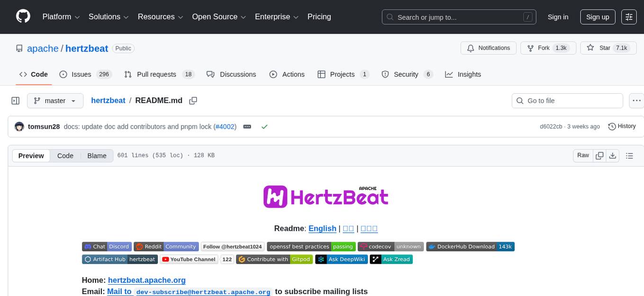Download the raw README file icon
Screen dimensions: 644x296
[x=613, y=155]
